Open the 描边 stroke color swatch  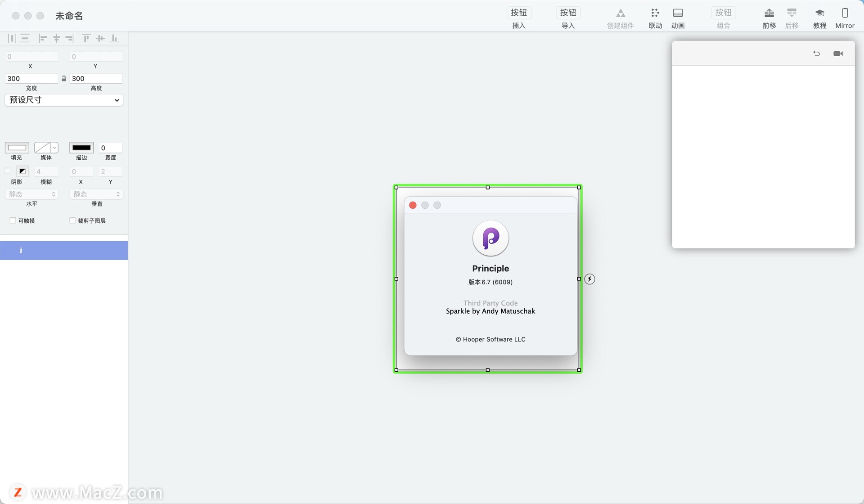coord(81,148)
